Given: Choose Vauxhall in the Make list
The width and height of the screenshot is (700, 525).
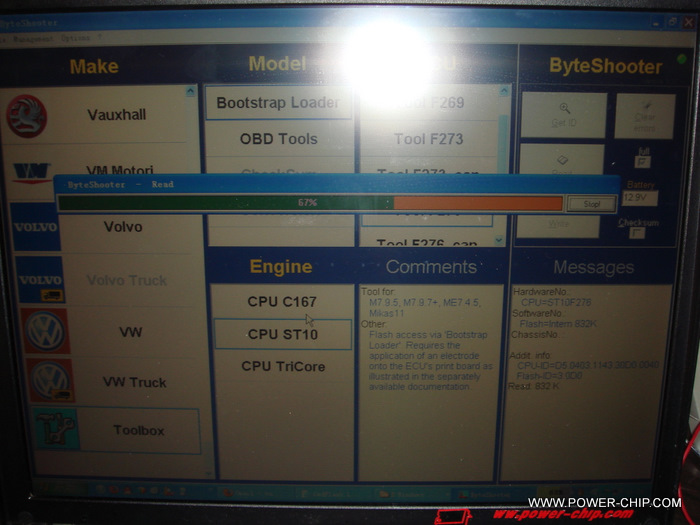Looking at the screenshot, I should pos(117,115).
